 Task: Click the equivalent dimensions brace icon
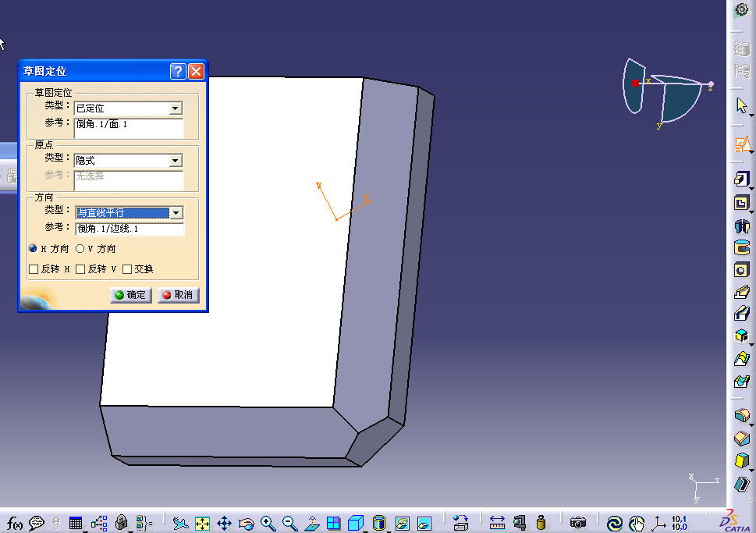tap(144, 523)
